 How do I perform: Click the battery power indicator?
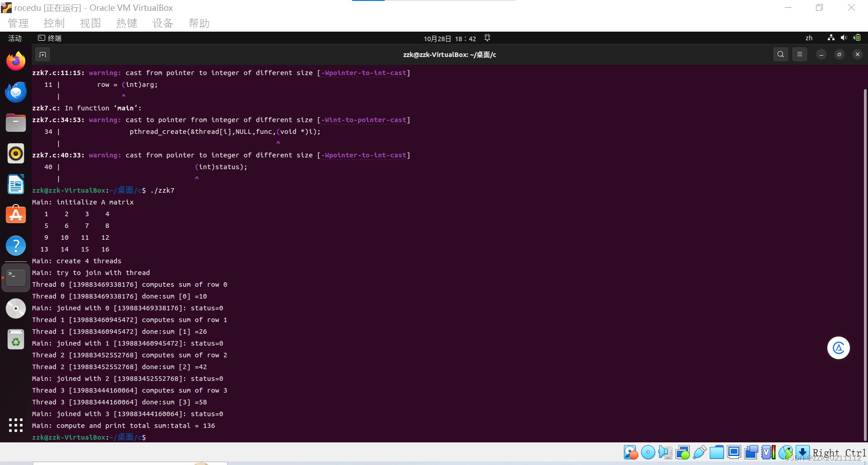click(x=857, y=38)
